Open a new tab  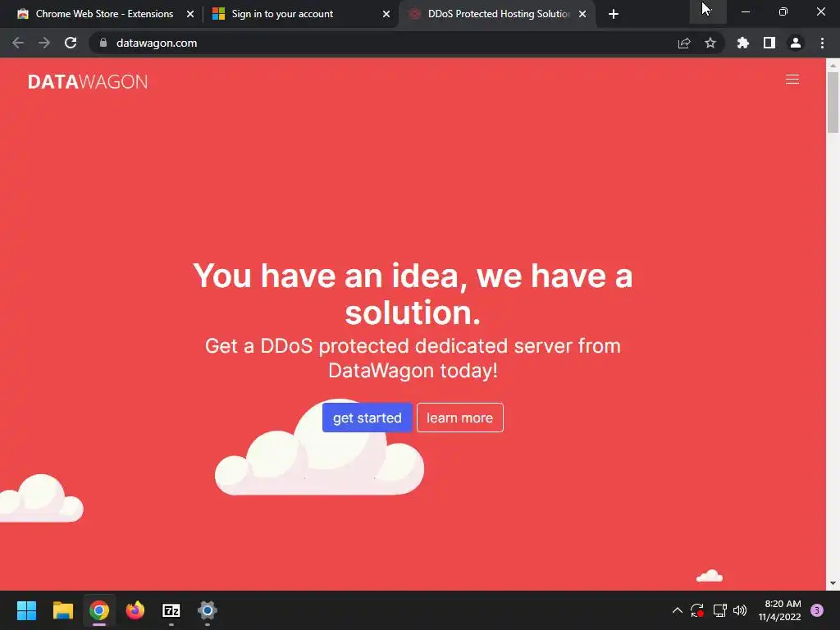[614, 14]
